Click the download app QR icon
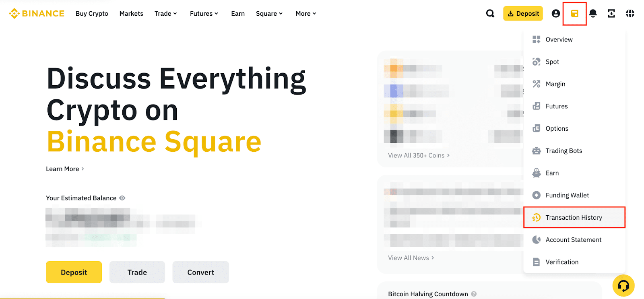The height and width of the screenshot is (299, 644). click(611, 14)
